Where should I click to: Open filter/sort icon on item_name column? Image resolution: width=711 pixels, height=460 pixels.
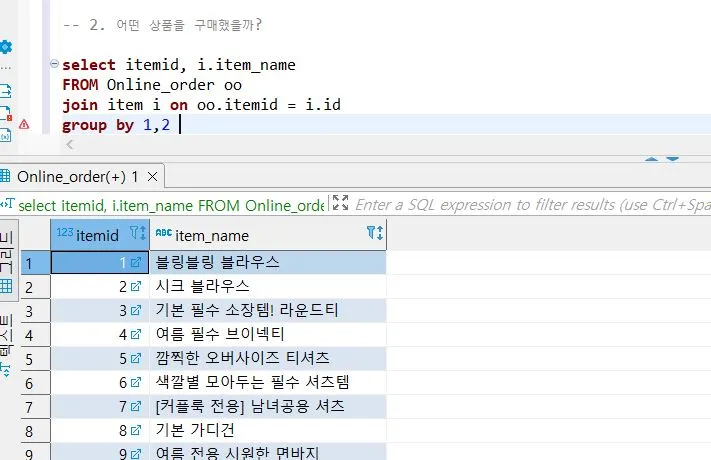click(x=375, y=233)
